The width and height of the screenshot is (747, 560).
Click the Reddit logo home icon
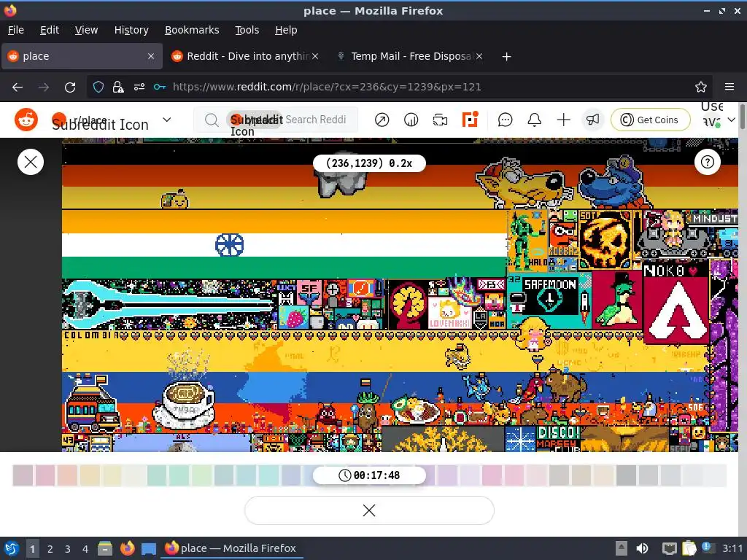pyautogui.click(x=26, y=120)
